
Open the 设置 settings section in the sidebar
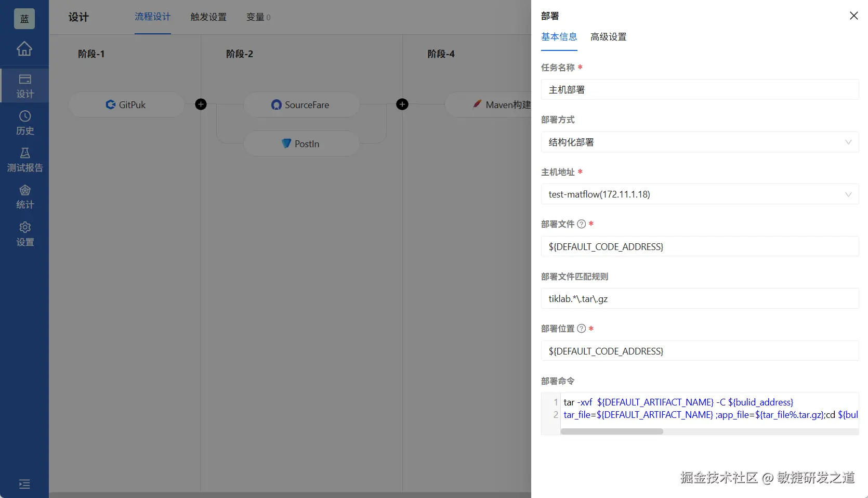click(x=24, y=234)
